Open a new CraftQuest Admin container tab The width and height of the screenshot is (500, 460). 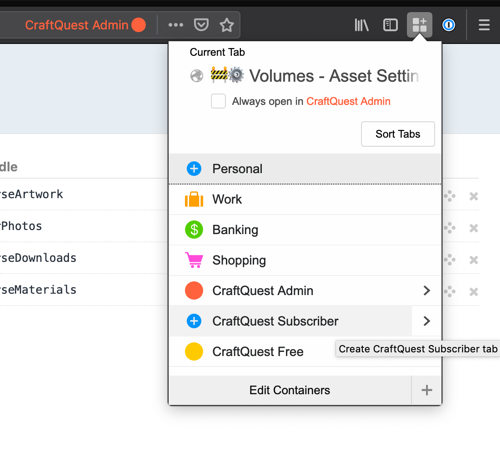click(x=291, y=291)
